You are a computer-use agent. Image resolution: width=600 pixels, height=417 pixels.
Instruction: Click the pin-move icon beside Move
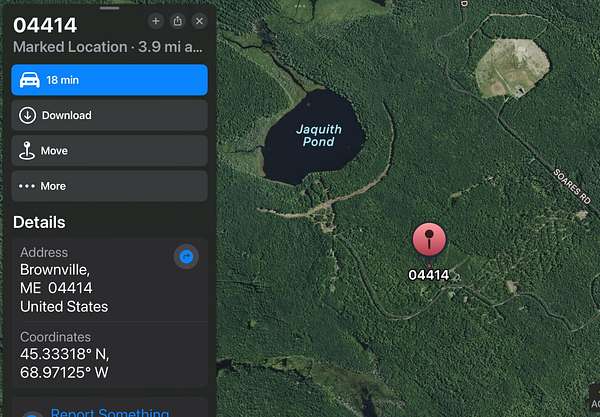click(27, 151)
